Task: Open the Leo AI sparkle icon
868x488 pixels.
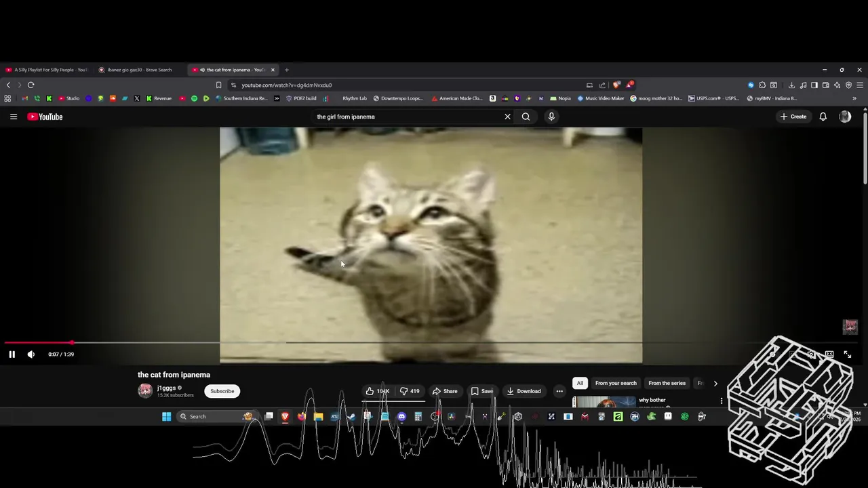Action: coord(837,85)
